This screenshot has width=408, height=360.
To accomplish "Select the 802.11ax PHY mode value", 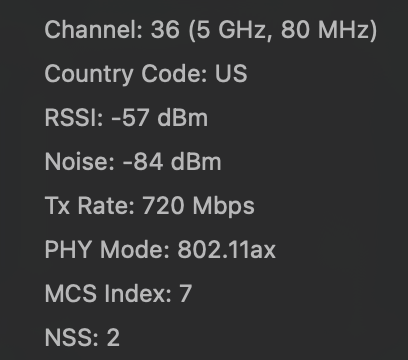I will point(227,249).
